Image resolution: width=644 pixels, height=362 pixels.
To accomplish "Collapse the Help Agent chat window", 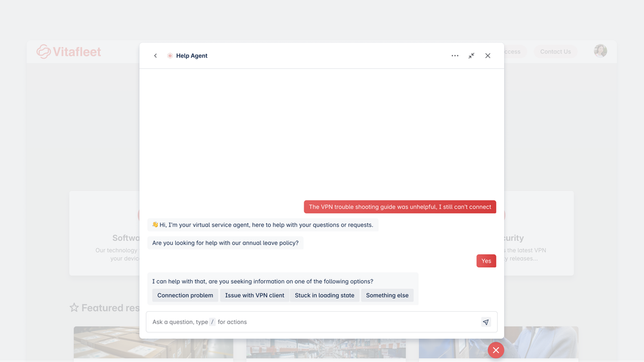I will [x=471, y=56].
